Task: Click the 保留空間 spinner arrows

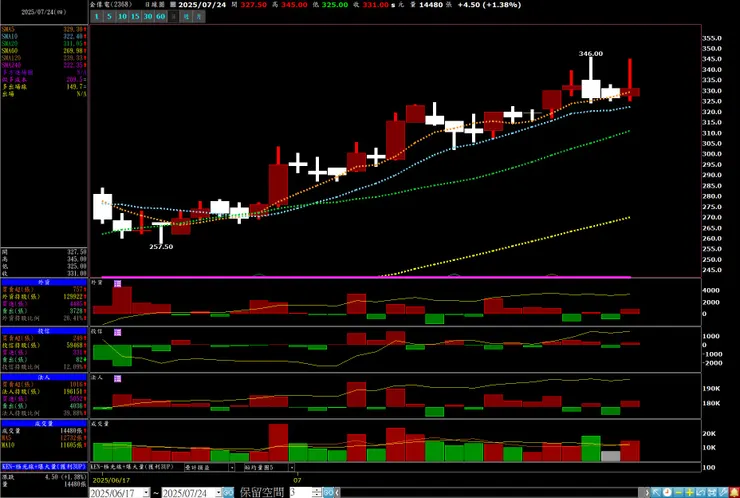Action: tap(317, 493)
